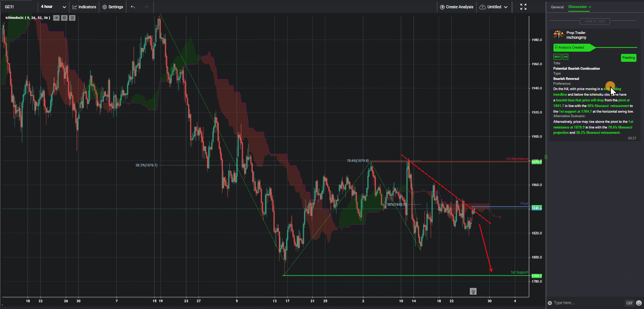Open Ichimoku indicator settings gear
This screenshot has height=309, width=644.
(64, 18)
